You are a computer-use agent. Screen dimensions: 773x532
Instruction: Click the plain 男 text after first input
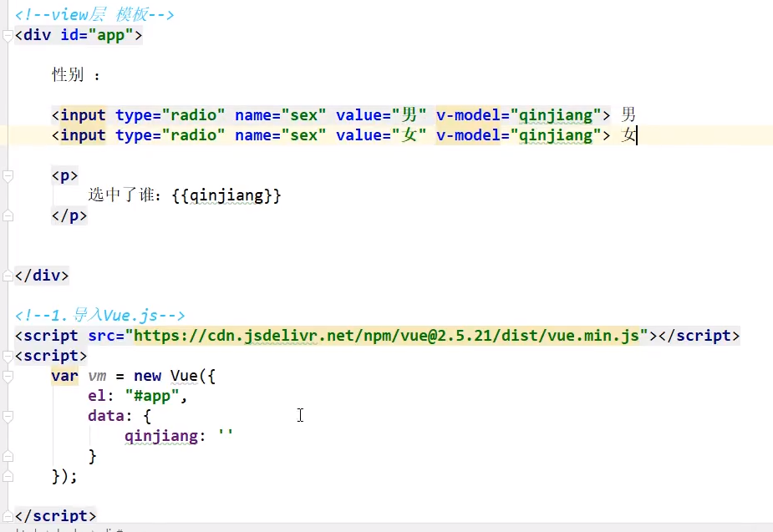[628, 114]
